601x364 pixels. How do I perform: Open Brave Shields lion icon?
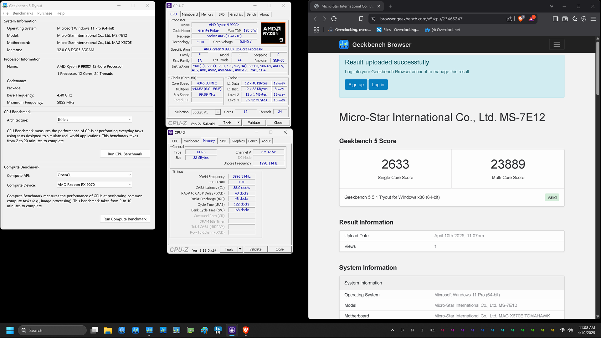tap(521, 19)
